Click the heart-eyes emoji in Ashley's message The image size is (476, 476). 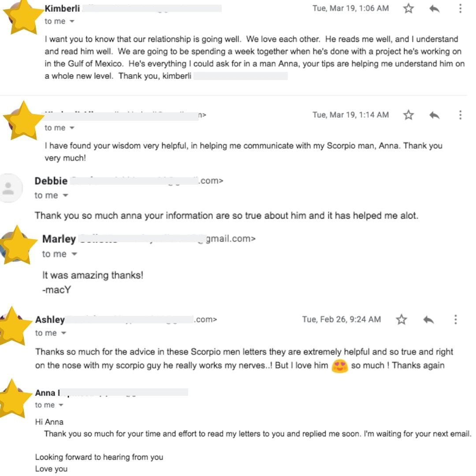coord(339,366)
